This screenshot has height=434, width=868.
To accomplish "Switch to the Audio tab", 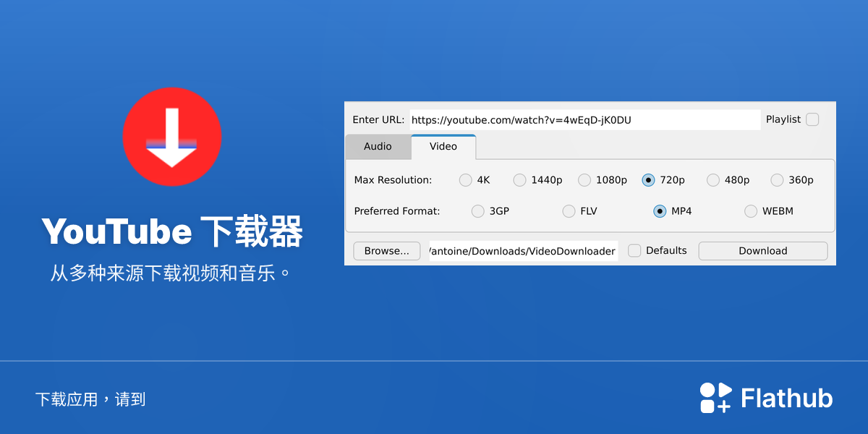I will tap(378, 146).
